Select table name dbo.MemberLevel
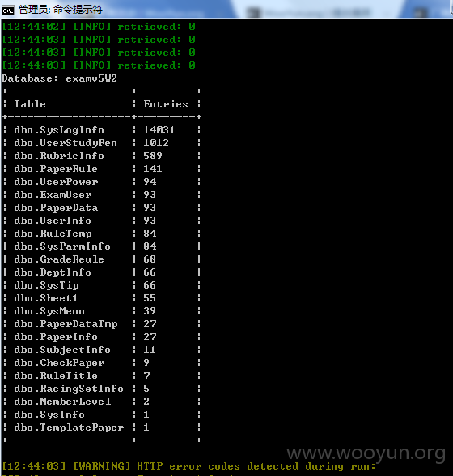Screen dimensions: 453x476 (x=62, y=402)
